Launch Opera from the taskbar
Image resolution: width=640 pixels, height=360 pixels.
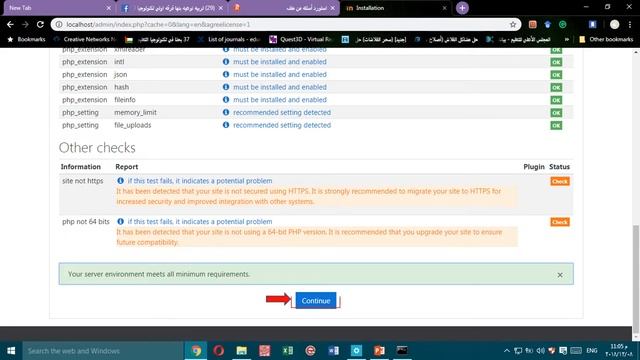tap(218, 351)
